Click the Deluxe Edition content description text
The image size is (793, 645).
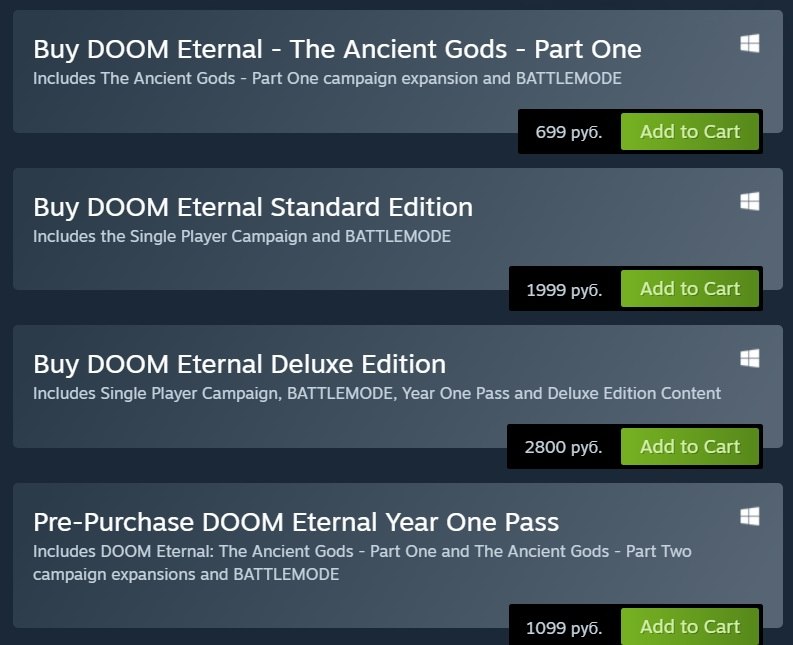point(377,393)
